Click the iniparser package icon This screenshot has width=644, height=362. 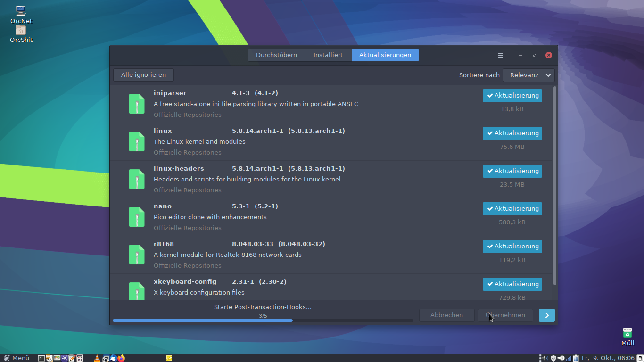click(137, 104)
